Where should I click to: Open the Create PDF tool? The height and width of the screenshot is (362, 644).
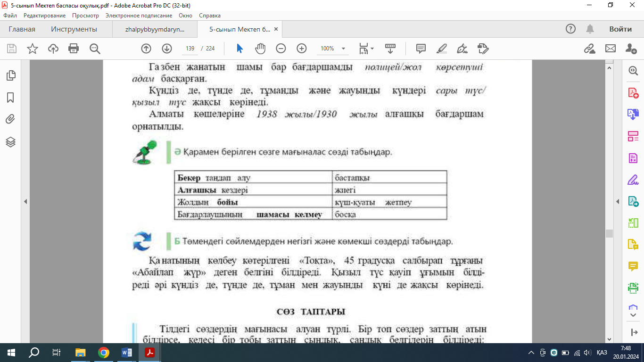633,93
